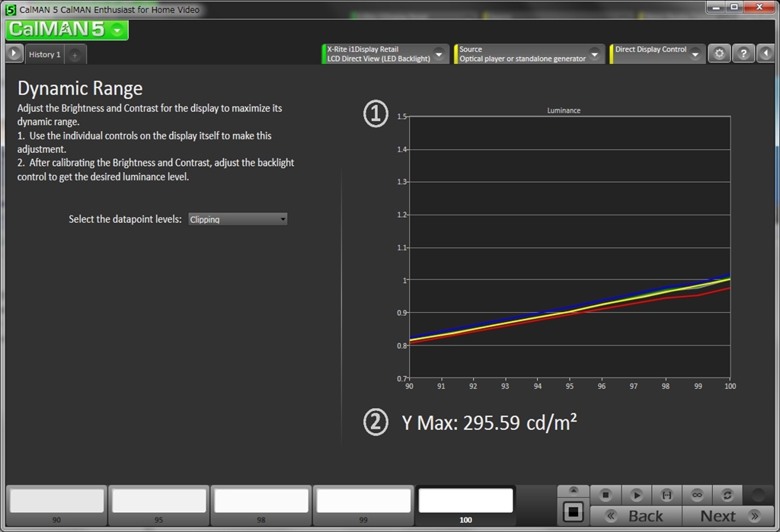
Task: Minimize the CalMAN window
Action: click(716, 7)
